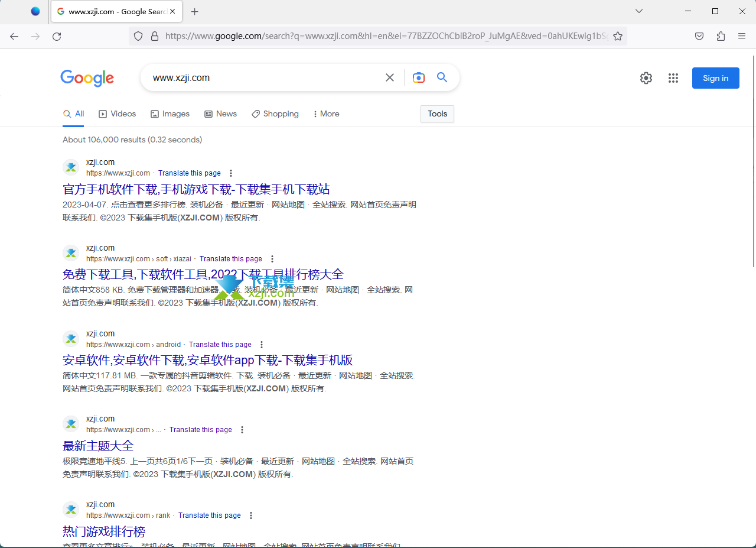This screenshot has width=756, height=548.
Task: Click the favicon of the first xzji.com result
Action: point(71,167)
